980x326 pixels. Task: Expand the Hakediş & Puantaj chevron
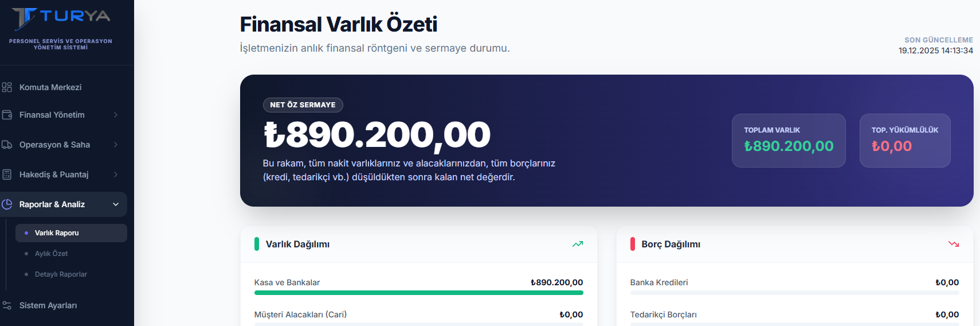(116, 174)
